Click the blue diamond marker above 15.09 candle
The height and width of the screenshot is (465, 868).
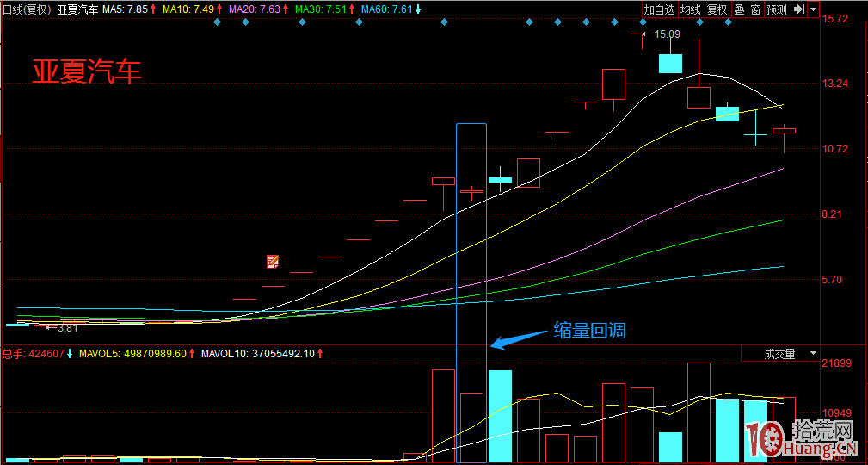643,22
